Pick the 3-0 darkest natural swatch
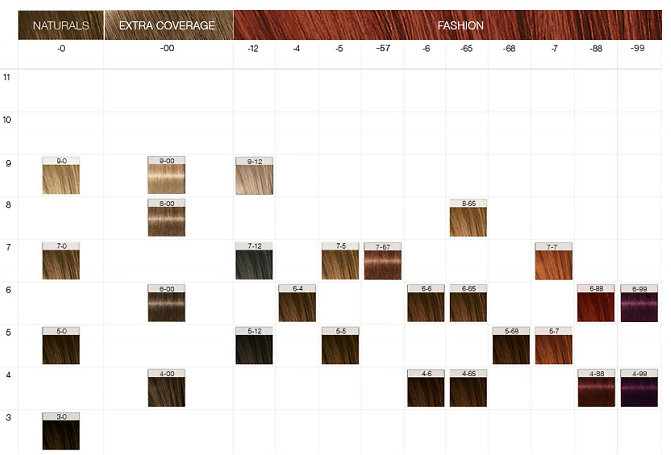This screenshot has height=455, width=671. [x=61, y=431]
